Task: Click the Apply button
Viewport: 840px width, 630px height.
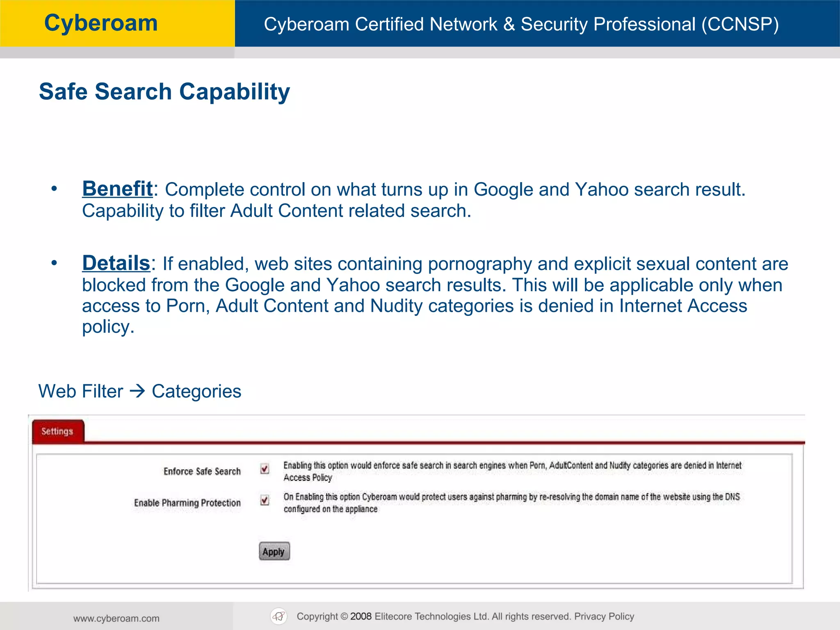Action: coord(274,551)
